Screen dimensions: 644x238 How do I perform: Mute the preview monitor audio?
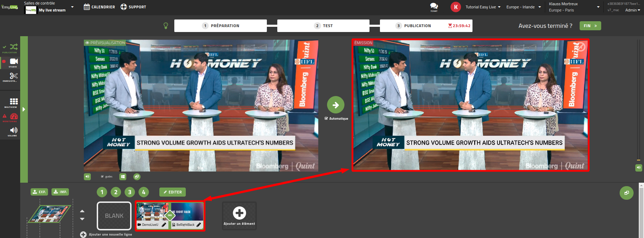[87, 177]
